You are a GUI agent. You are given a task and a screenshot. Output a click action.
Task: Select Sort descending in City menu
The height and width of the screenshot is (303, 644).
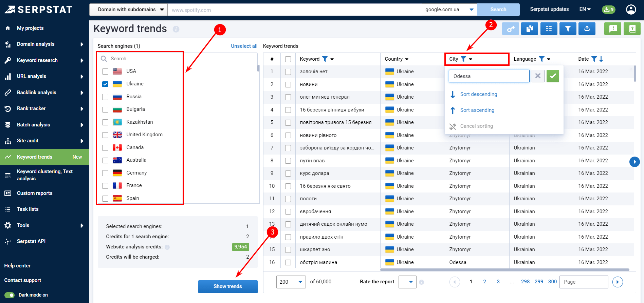click(478, 94)
